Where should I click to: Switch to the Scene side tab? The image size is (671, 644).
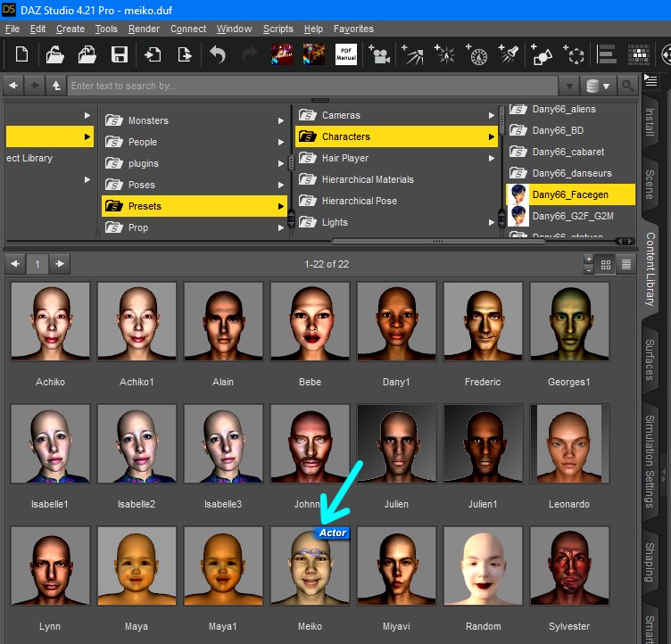[x=650, y=185]
